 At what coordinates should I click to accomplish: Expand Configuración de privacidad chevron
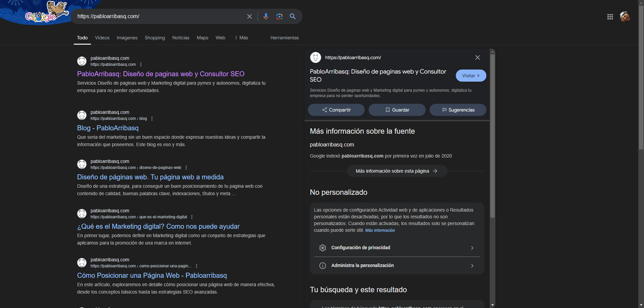point(472,248)
